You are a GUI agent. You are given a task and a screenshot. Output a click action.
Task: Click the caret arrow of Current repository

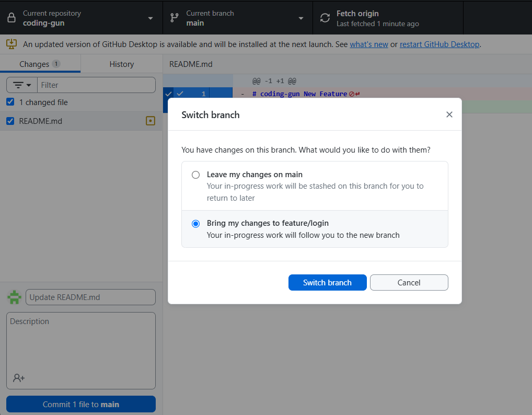151,18
